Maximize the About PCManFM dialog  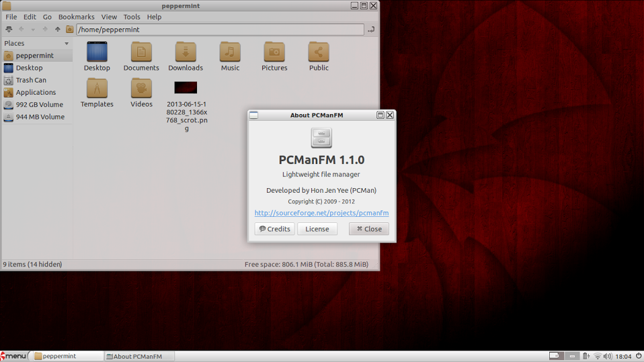380,116
